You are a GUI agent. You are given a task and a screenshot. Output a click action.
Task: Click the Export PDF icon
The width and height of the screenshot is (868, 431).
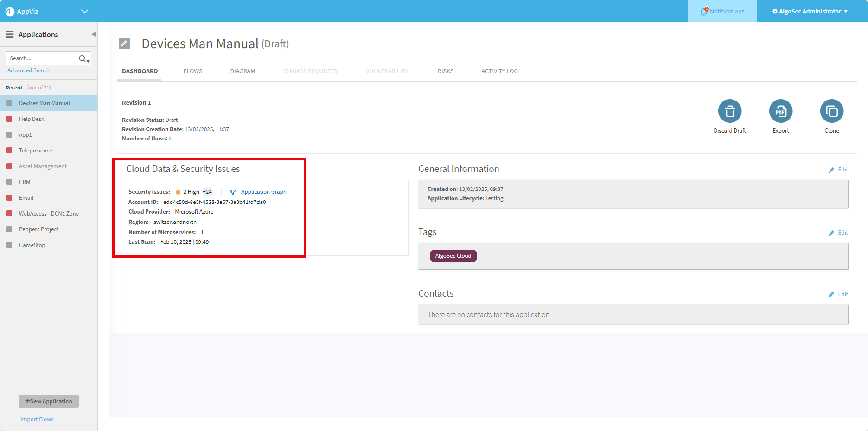780,111
